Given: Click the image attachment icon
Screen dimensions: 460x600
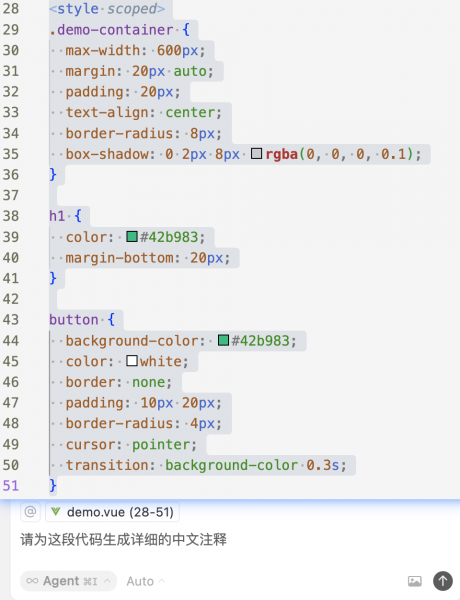Looking at the screenshot, I should tap(415, 581).
